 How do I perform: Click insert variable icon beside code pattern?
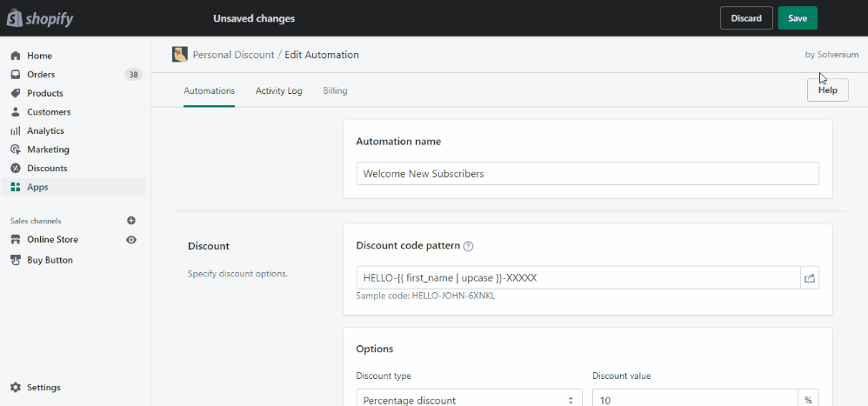coord(810,278)
